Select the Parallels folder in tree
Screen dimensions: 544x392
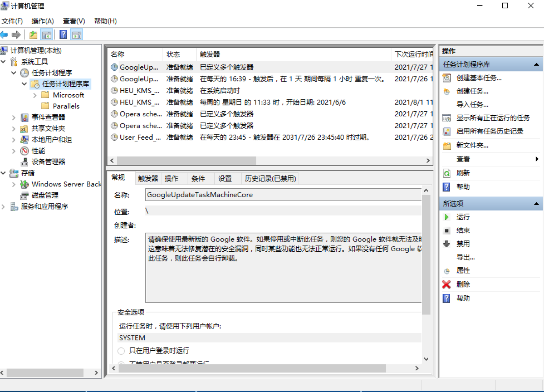[x=66, y=106]
